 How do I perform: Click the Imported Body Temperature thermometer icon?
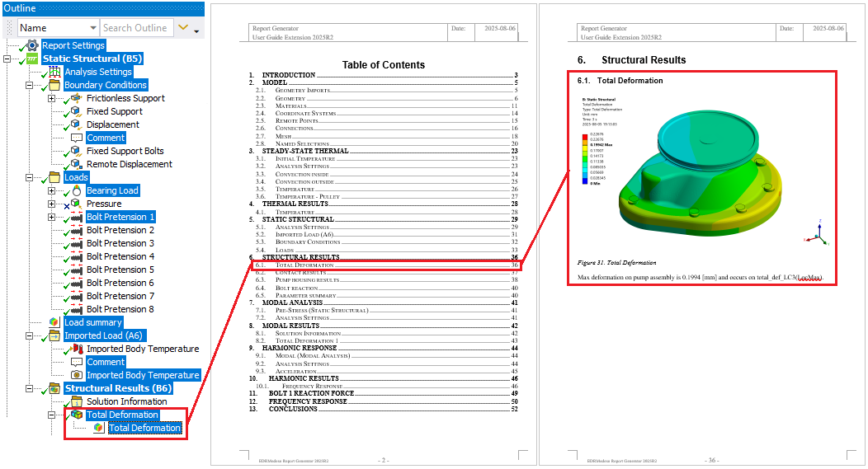[x=78, y=349]
